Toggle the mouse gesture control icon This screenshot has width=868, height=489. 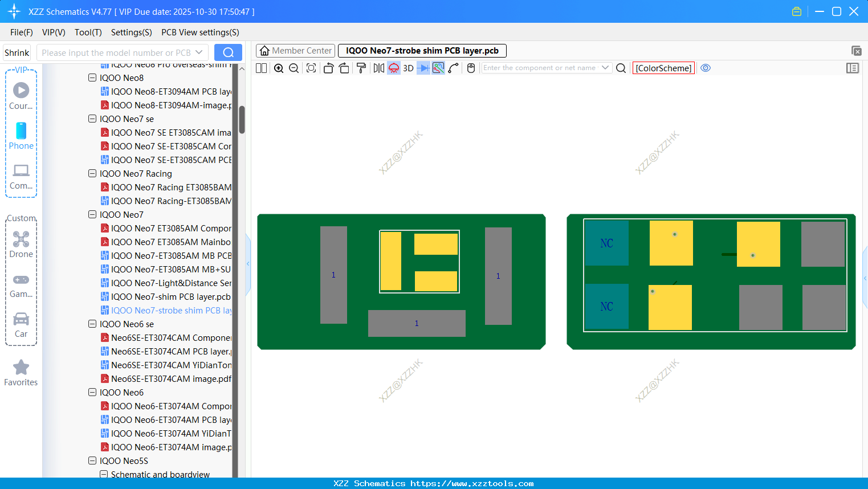(x=470, y=68)
